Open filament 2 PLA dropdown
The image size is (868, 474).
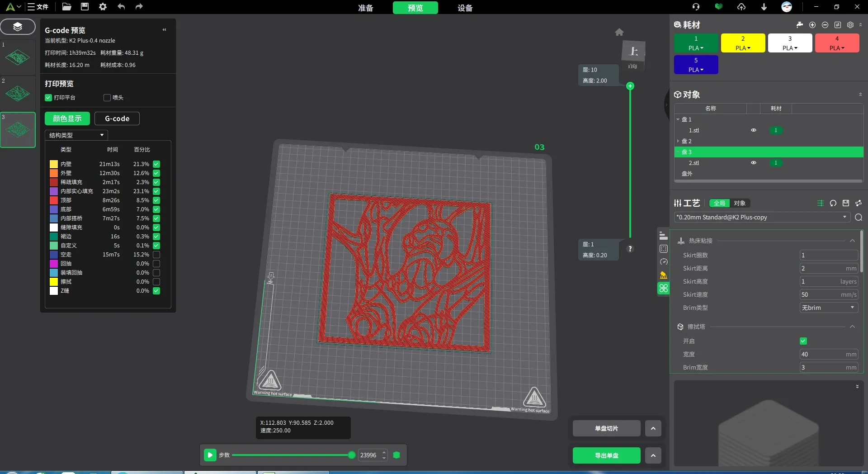click(743, 48)
